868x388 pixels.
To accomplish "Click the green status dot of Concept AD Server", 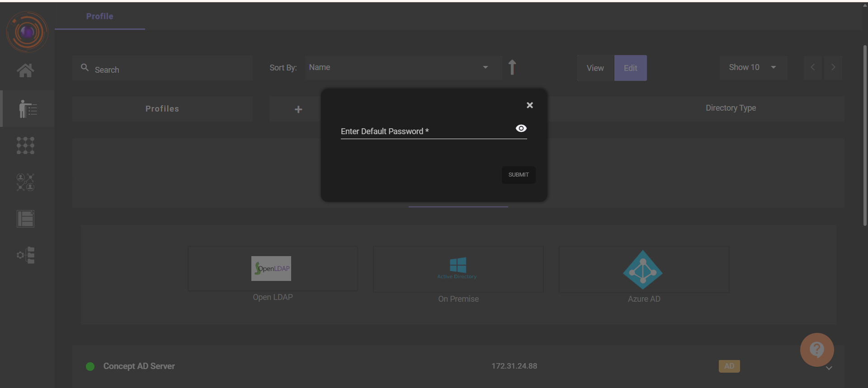I will (x=90, y=366).
